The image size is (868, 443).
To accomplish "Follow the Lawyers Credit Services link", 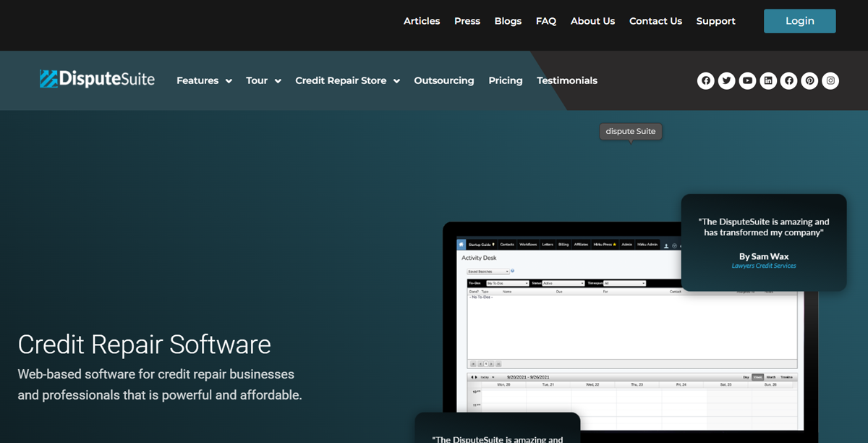I will (x=764, y=266).
